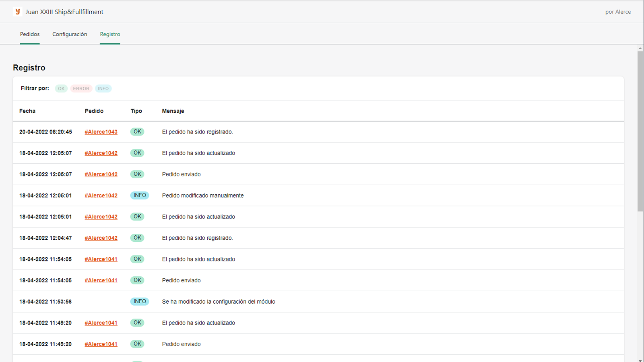644x362 pixels.
Task: Open #Alerce1041 link dated 18-04-2022 11:54:05 Pedido enviado
Action: pyautogui.click(x=101, y=280)
